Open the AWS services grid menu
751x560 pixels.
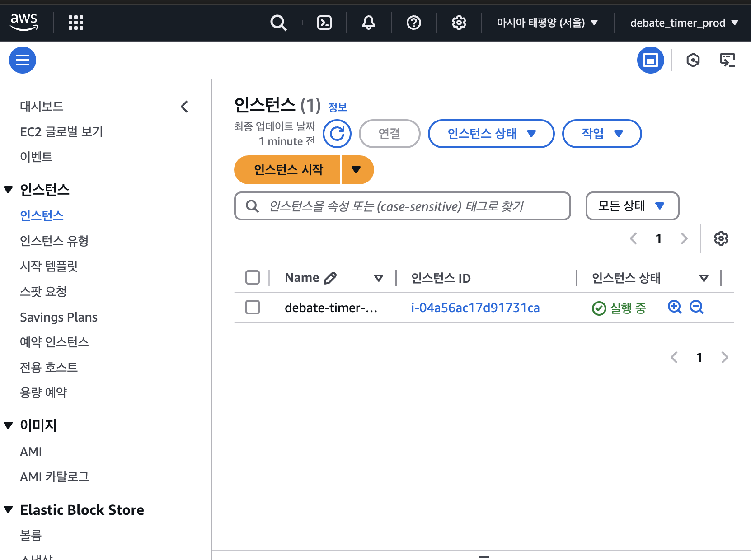76,23
